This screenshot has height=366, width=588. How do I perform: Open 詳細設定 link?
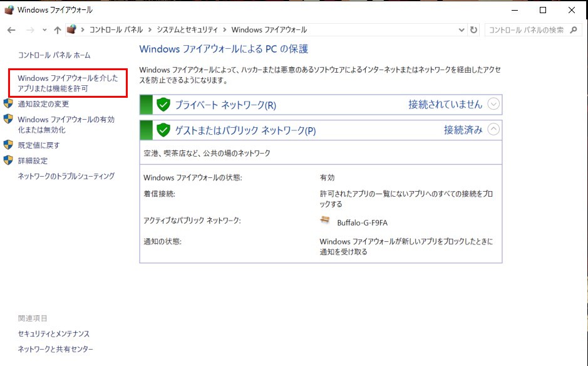tap(33, 160)
